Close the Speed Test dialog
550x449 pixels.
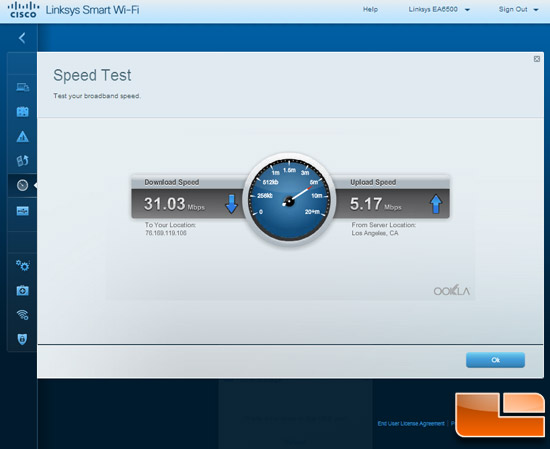click(x=537, y=59)
